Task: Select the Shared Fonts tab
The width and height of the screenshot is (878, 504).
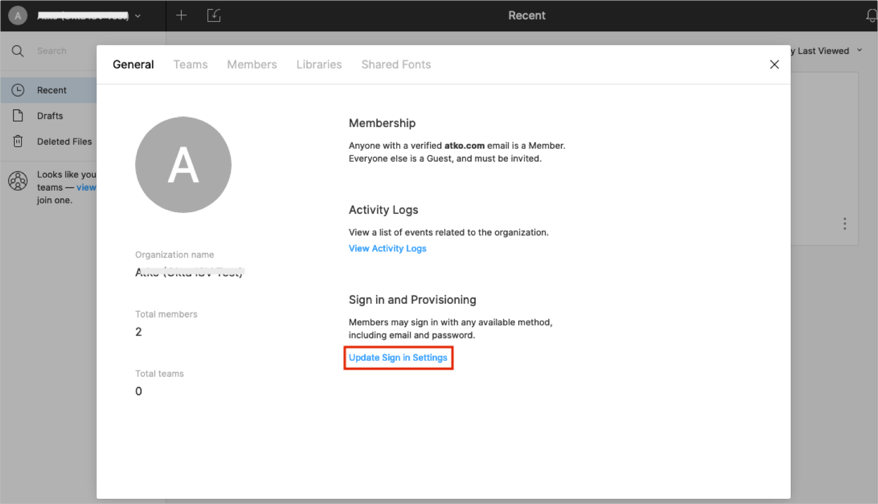Action: [x=396, y=65]
